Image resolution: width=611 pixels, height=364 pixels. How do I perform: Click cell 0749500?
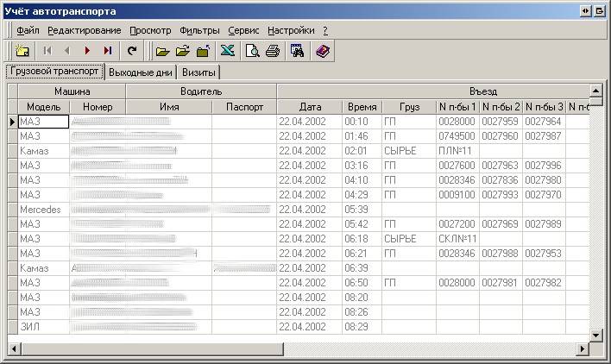(x=458, y=136)
